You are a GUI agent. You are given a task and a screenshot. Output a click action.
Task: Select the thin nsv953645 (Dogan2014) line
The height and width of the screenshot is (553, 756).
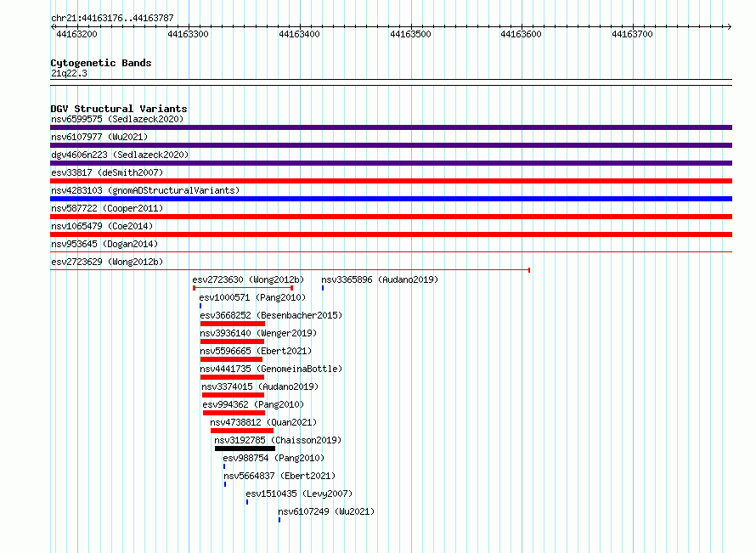click(391, 251)
